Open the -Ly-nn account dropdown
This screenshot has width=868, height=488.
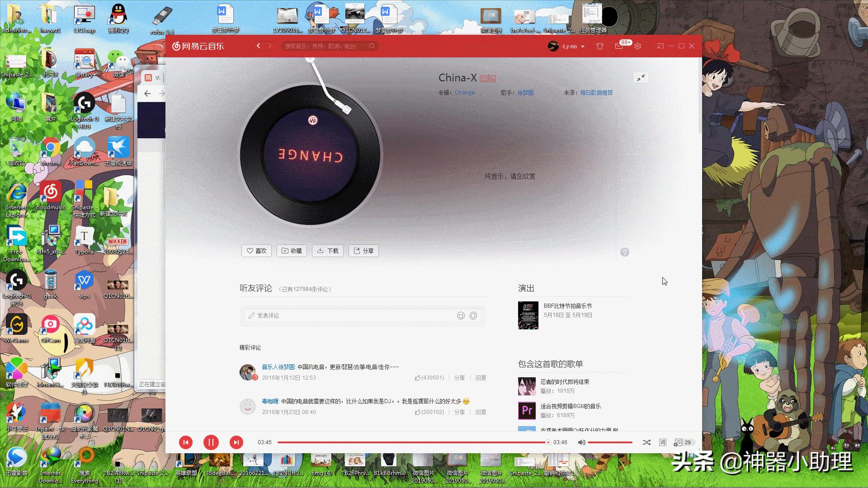coord(566,46)
